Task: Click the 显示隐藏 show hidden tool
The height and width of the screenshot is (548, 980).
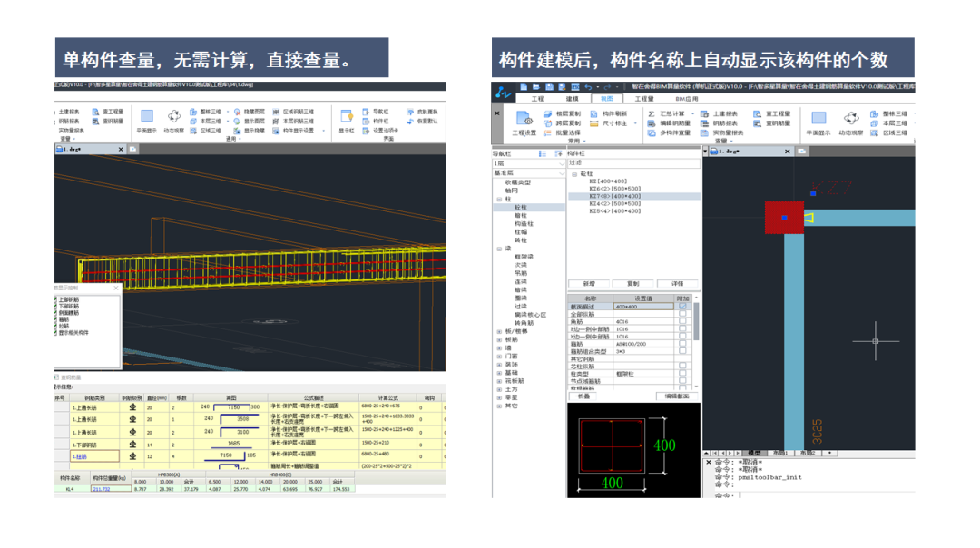Action: click(249, 131)
